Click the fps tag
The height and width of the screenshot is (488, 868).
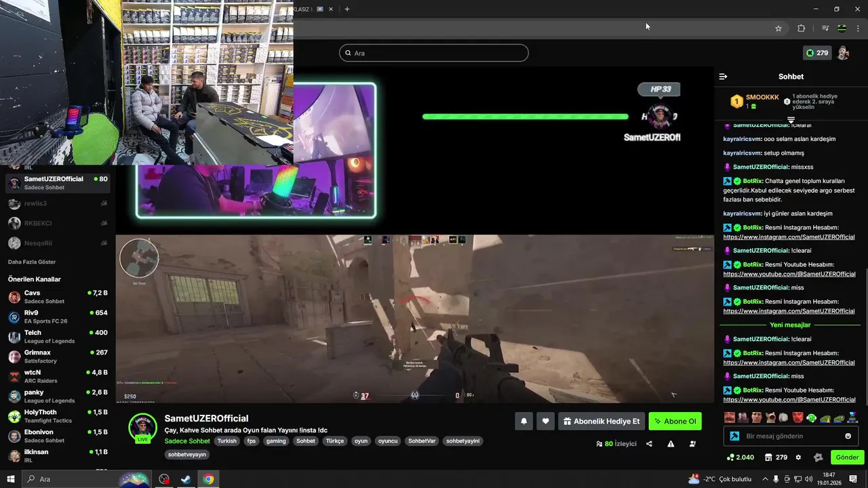[252, 441]
